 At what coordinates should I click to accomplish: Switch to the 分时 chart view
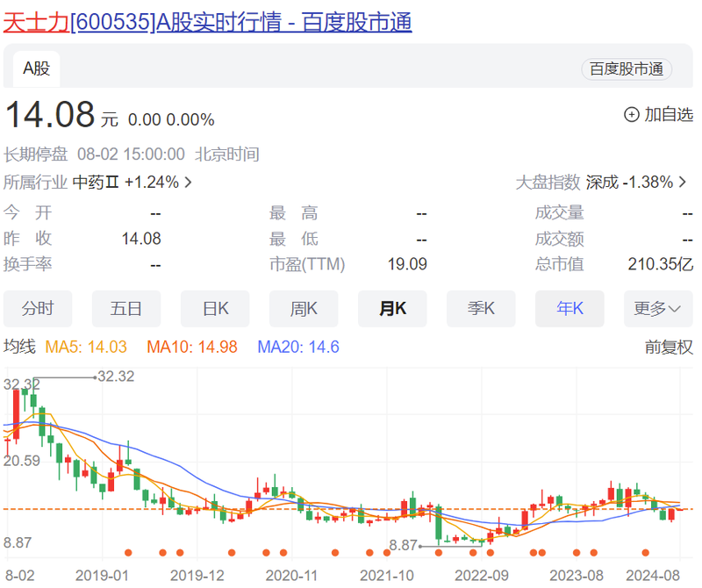pos(37,309)
